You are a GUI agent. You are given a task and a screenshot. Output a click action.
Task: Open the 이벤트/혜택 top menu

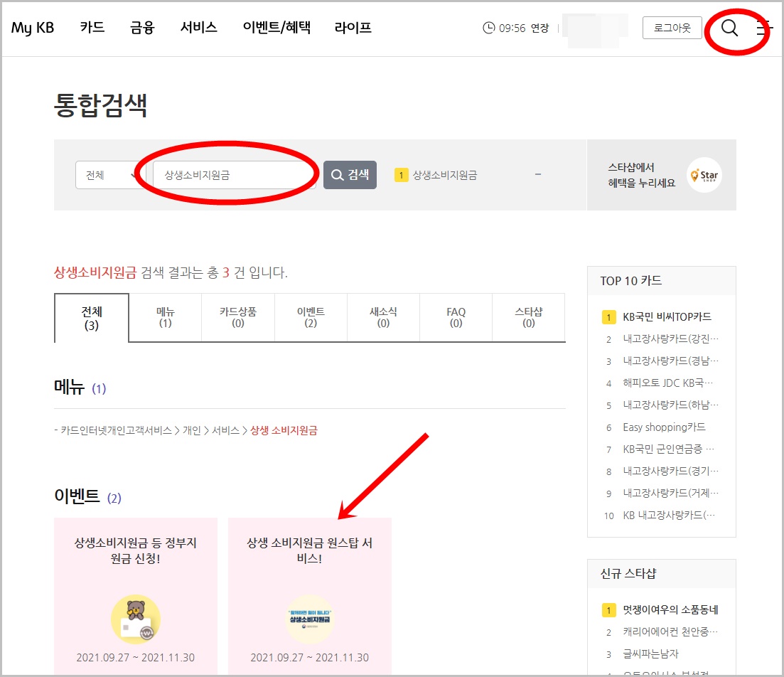(276, 27)
